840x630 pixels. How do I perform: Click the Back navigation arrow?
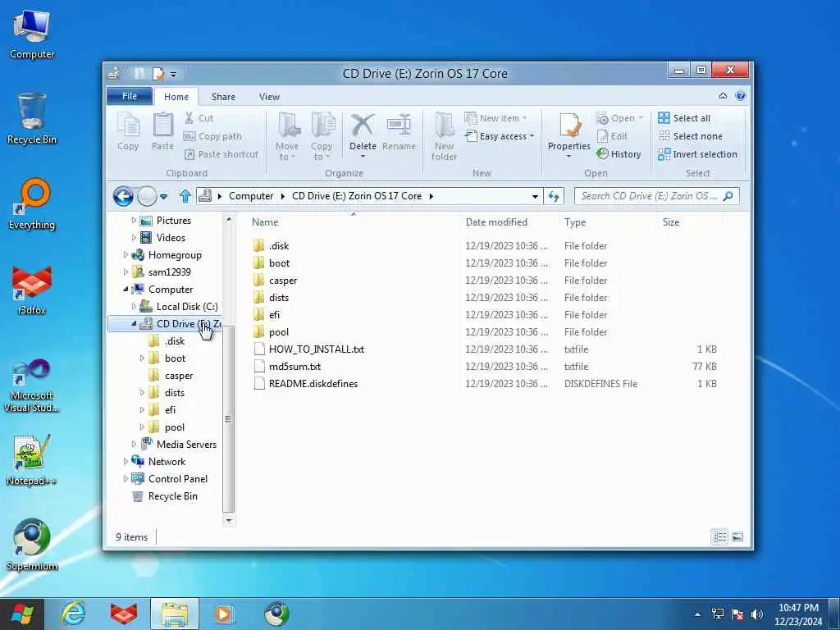pos(123,197)
